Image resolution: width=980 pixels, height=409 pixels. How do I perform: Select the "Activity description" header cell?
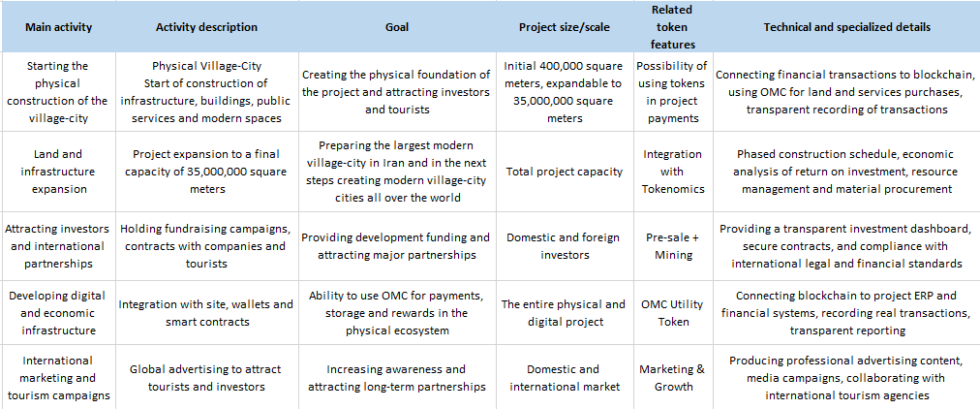206,27
